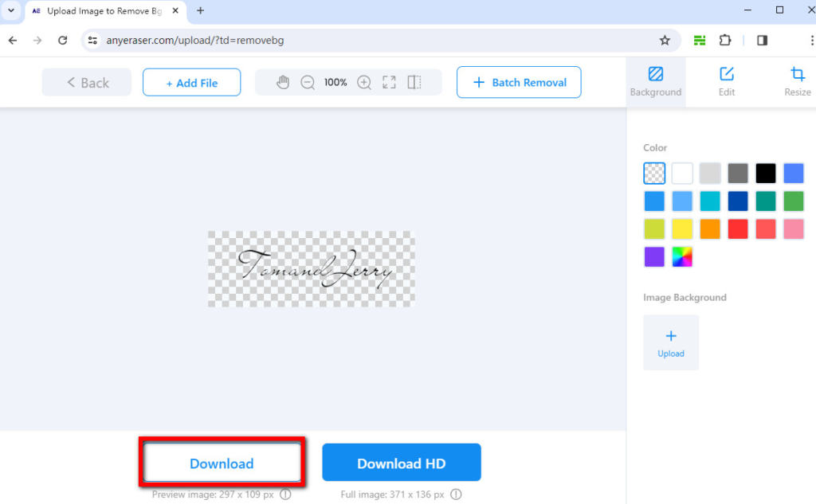Zoom in on the signature image
816x504 pixels.
click(x=364, y=82)
